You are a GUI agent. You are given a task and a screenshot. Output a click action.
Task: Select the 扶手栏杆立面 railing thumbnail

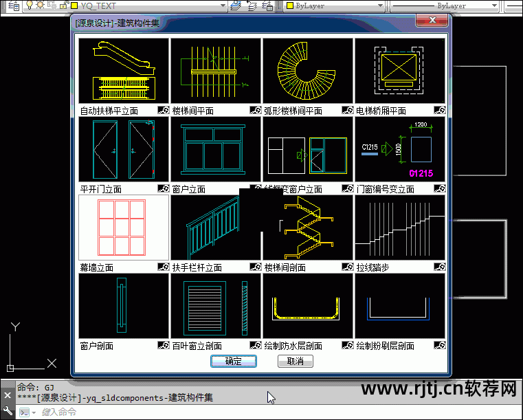coord(216,228)
